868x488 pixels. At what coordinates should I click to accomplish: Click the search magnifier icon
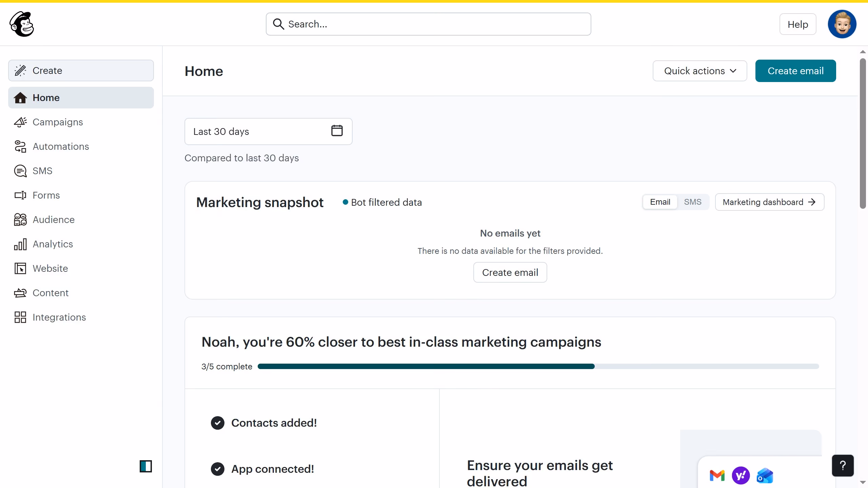pos(278,24)
